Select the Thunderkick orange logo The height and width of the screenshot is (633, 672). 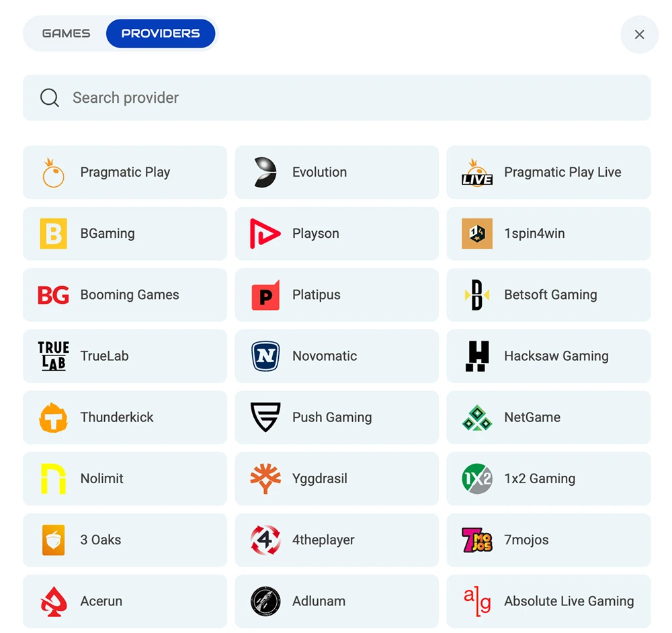(53, 417)
